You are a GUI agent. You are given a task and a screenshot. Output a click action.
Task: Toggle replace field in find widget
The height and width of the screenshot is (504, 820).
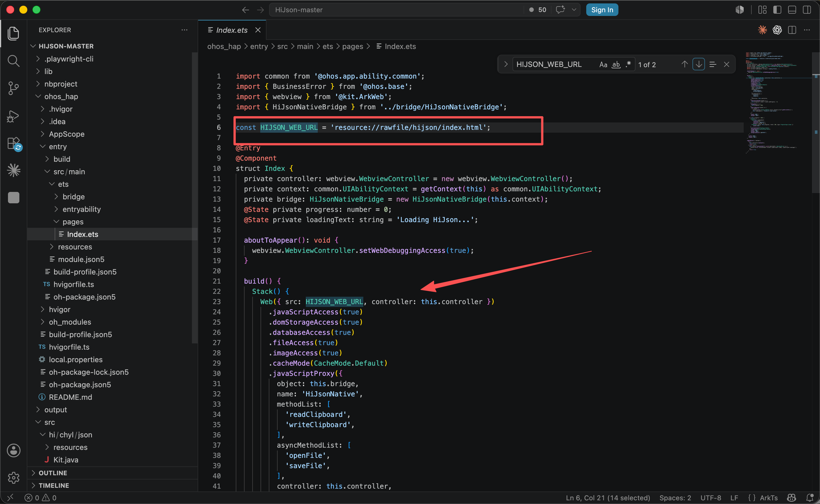(505, 64)
